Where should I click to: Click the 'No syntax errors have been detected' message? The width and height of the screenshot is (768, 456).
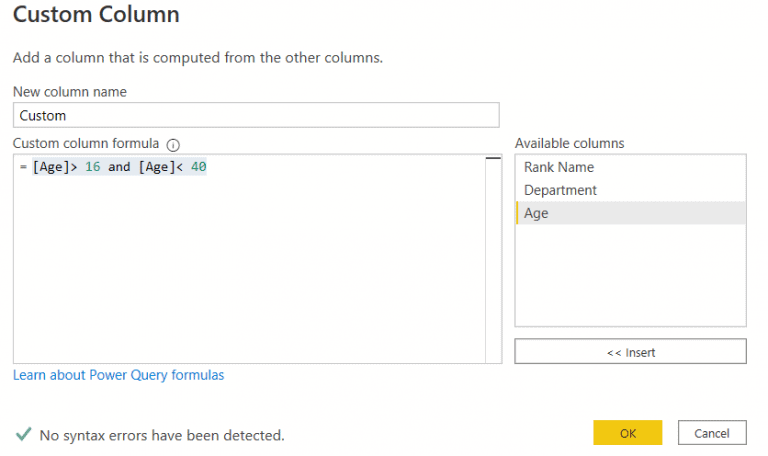[x=162, y=435]
